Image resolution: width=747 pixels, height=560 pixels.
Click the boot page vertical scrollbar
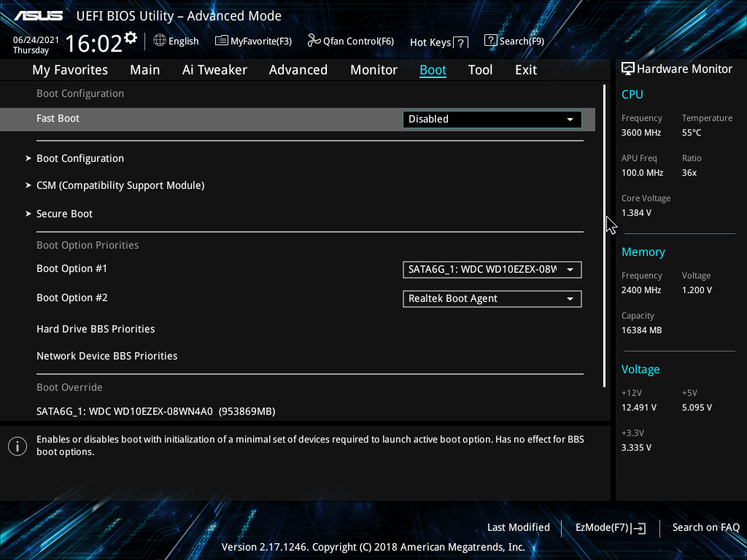coord(604,236)
